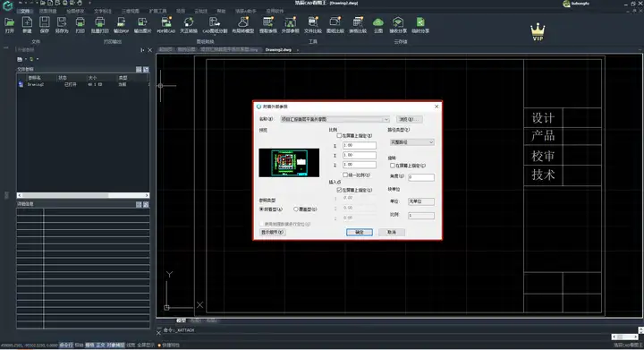The height and width of the screenshot is (350, 644).
Task: Click the X scale input field
Action: (x=360, y=145)
